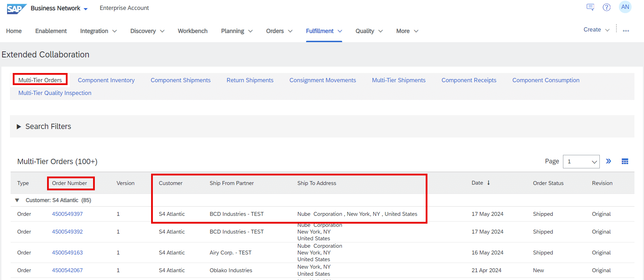The width and height of the screenshot is (644, 280).
Task: Open the Fulfillment menu
Action: [323, 31]
